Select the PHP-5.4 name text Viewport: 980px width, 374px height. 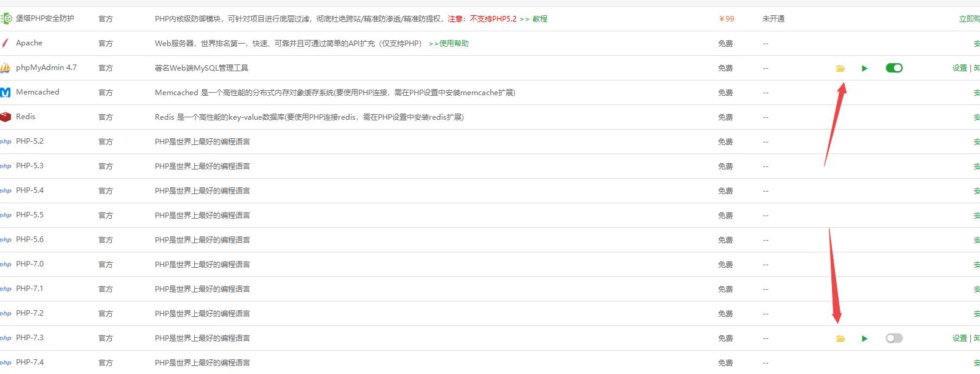29,190
